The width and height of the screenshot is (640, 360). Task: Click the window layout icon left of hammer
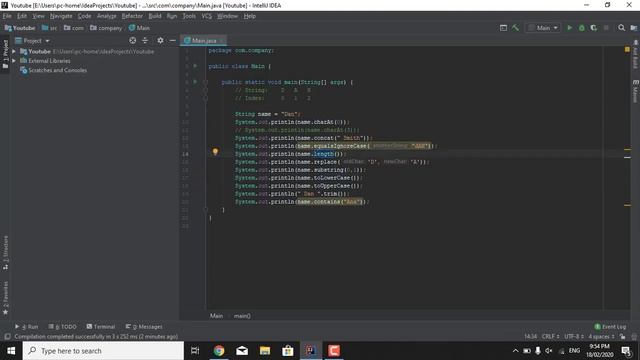click(503, 28)
